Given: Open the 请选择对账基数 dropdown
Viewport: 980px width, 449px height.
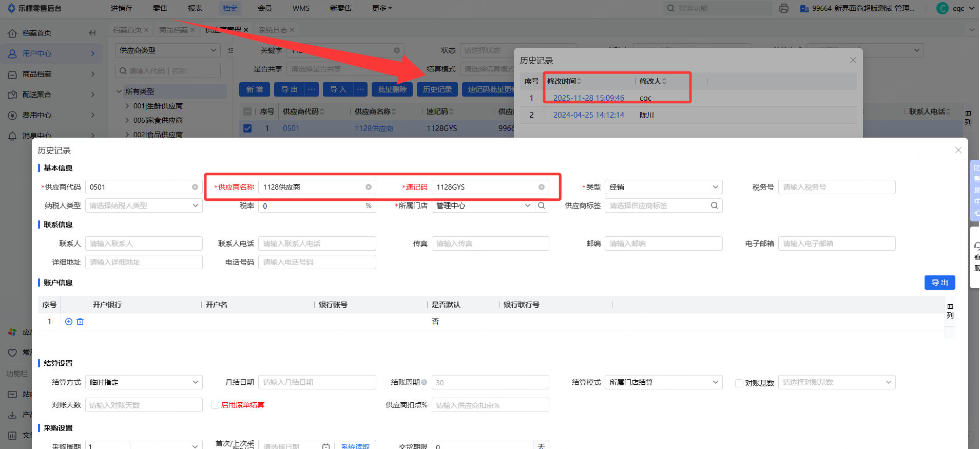Looking at the screenshot, I should click(837, 382).
